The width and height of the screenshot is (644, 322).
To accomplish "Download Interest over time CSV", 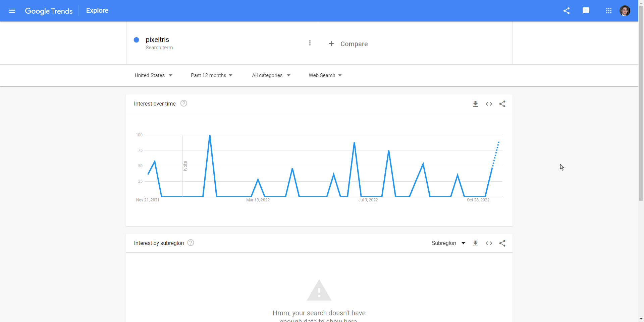I will point(475,104).
